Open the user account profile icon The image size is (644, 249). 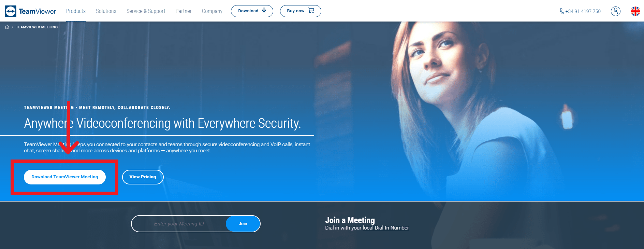coord(616,11)
